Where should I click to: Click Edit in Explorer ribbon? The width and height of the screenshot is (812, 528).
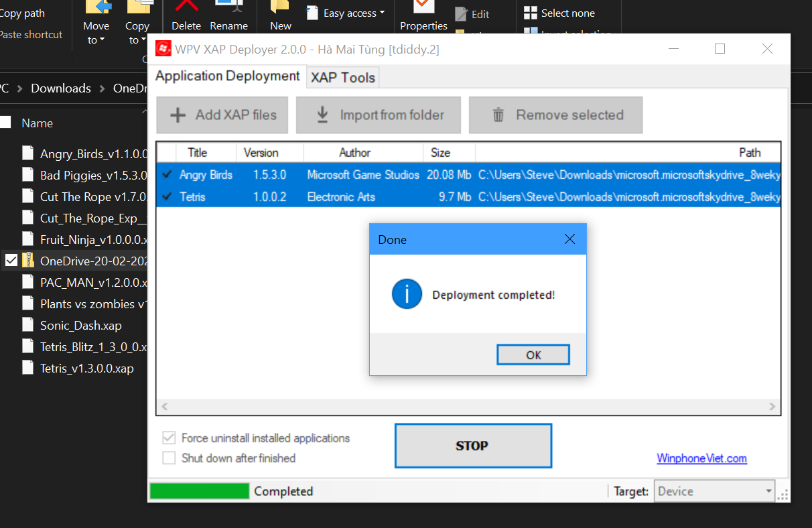472,14
